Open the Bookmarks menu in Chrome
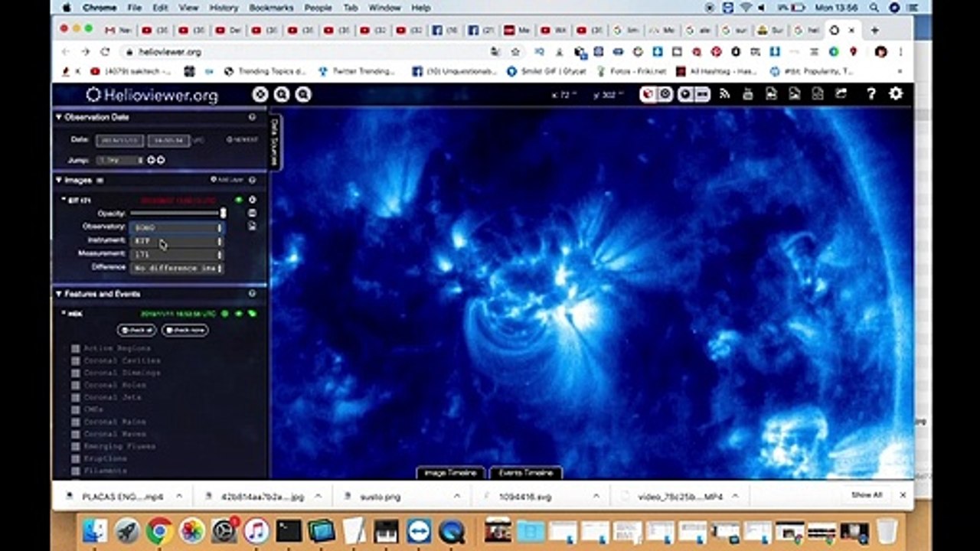This screenshot has width=980, height=551. 271,8
